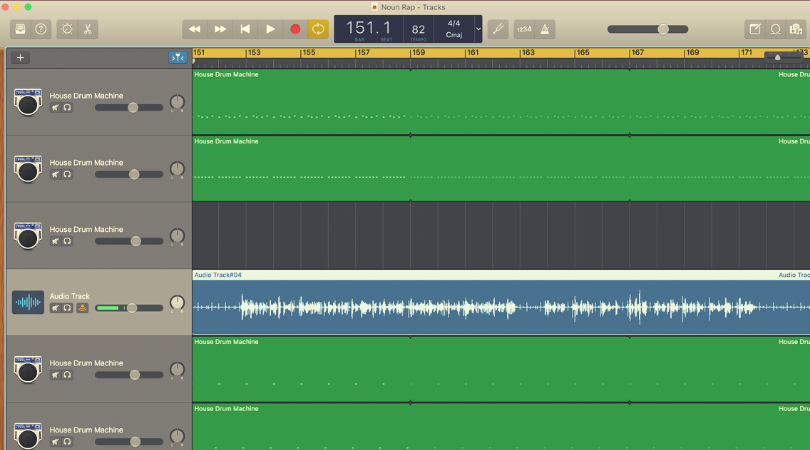Open the Library panel
Screen dimensions: 810x450
tap(20, 30)
